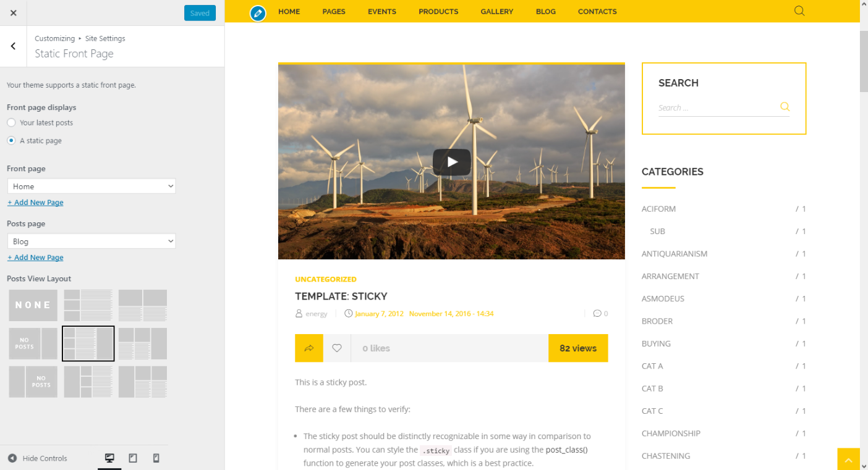Like the post with heart icon
The image size is (868, 470).
(337, 348)
